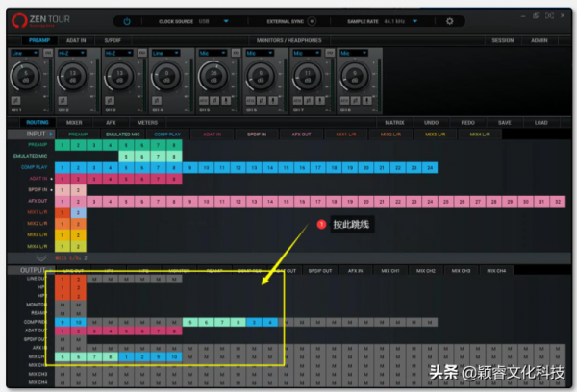The width and height of the screenshot is (577, 392).
Task: Click the power button icon
Action: click(x=126, y=21)
